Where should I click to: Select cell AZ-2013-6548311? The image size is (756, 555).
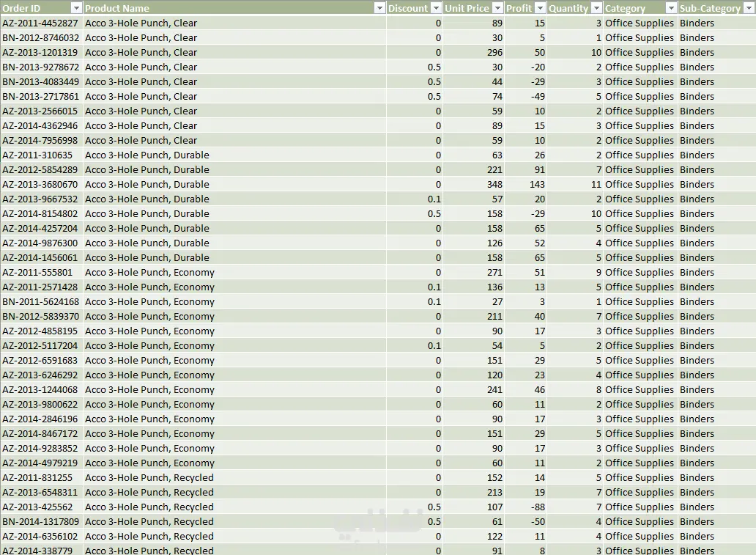coord(40,492)
